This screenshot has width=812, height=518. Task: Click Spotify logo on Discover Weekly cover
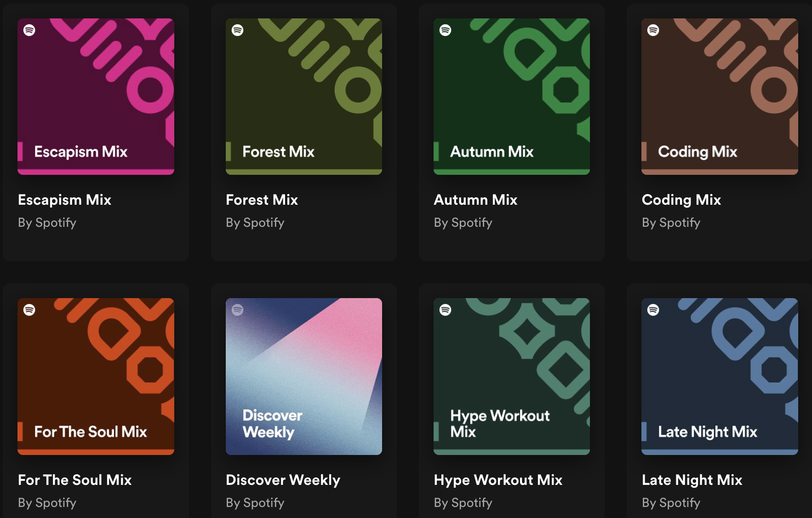pos(237,310)
